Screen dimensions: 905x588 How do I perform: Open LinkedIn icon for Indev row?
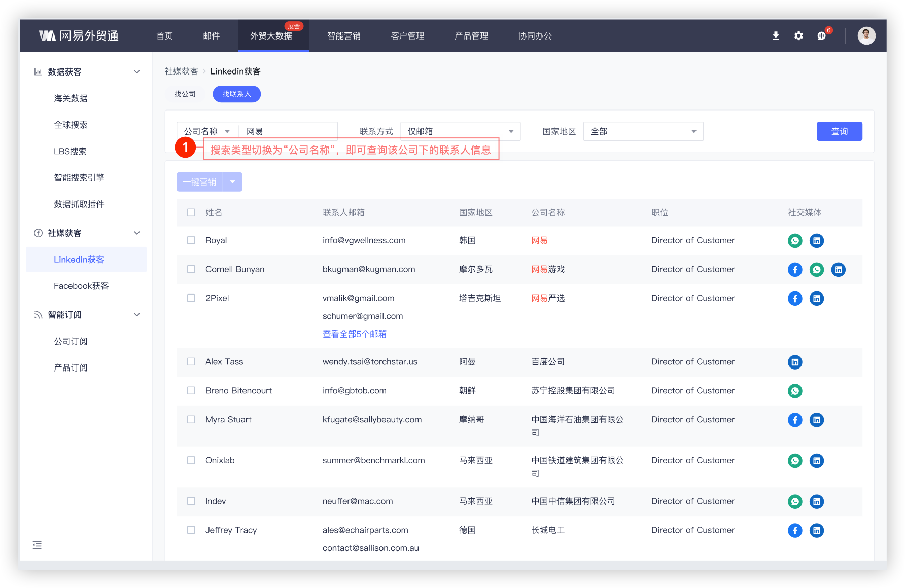coord(817,502)
